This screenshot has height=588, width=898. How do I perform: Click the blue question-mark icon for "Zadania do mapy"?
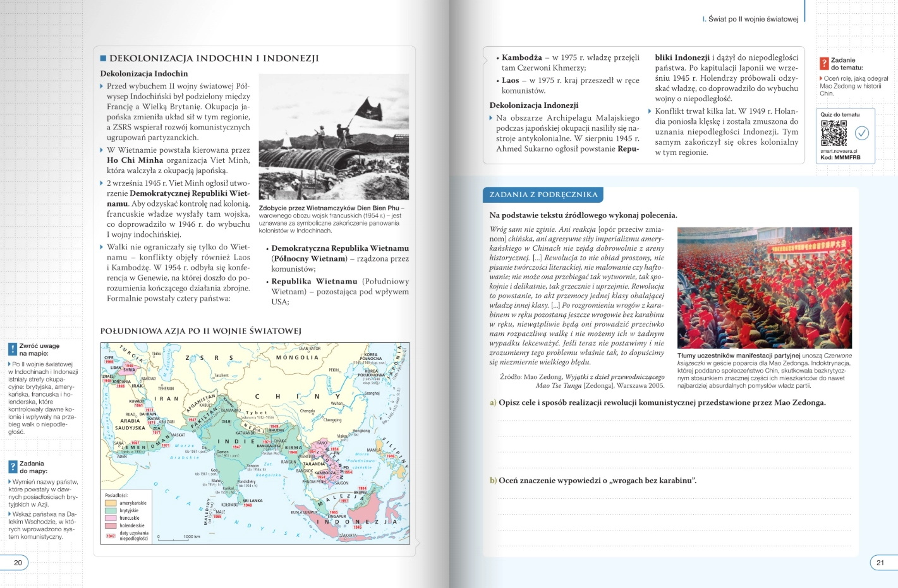(13, 467)
